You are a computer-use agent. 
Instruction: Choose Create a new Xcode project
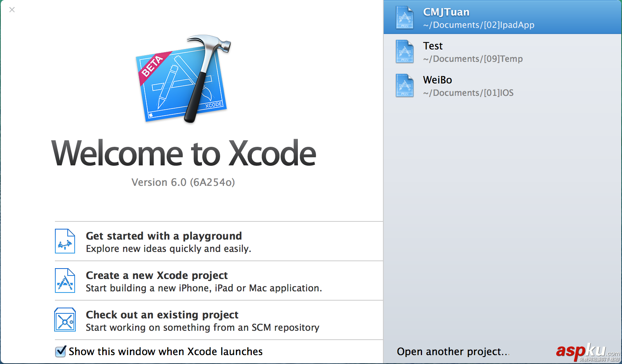[x=157, y=275]
